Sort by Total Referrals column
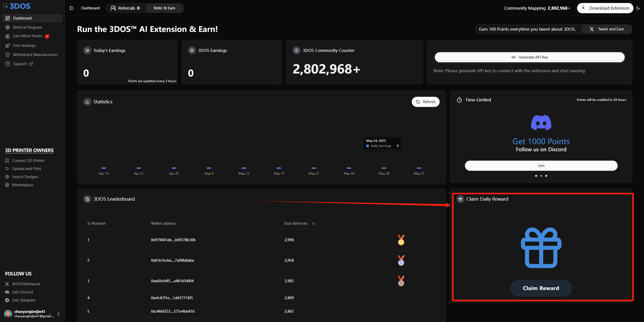Image resolution: width=644 pixels, height=322 pixels. [299, 223]
